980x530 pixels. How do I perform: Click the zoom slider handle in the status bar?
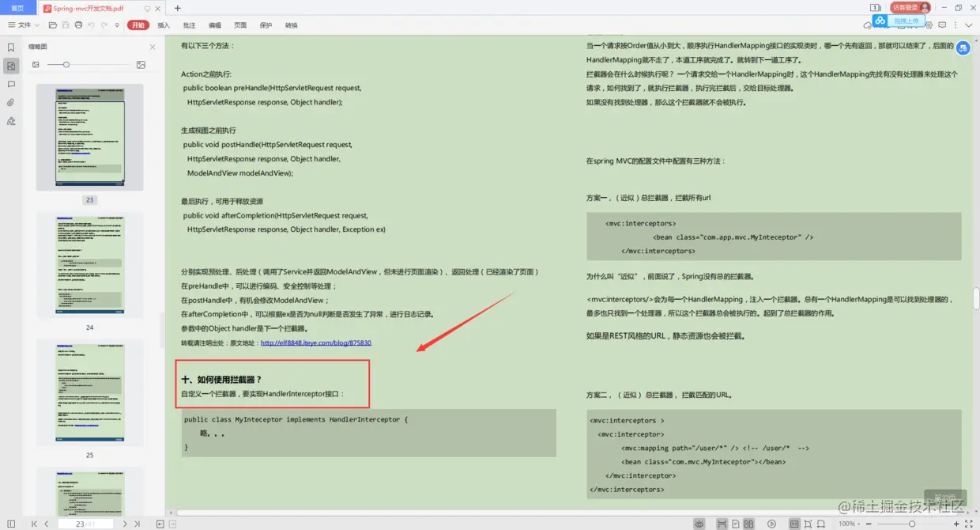912,524
